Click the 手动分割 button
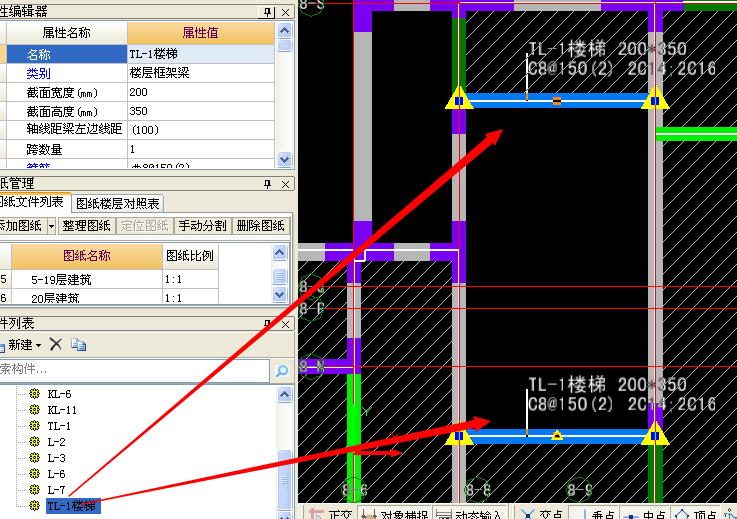This screenshot has height=519, width=737. [x=203, y=226]
